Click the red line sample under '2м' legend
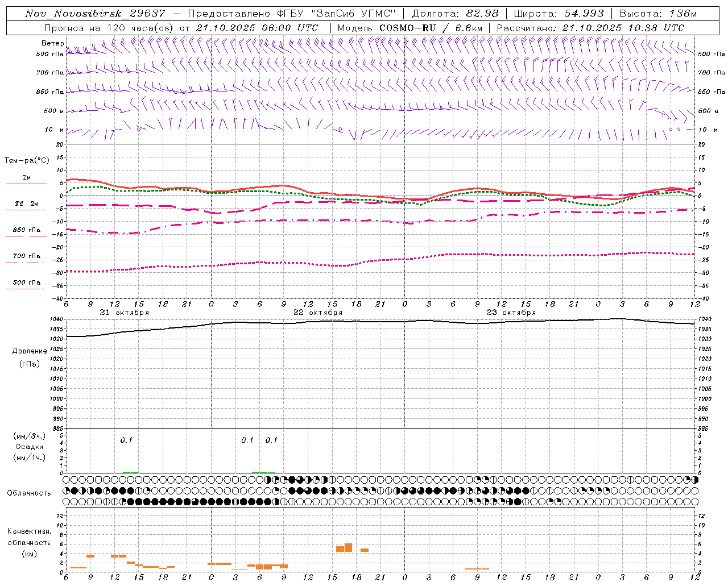The image size is (728, 582). 26,184
